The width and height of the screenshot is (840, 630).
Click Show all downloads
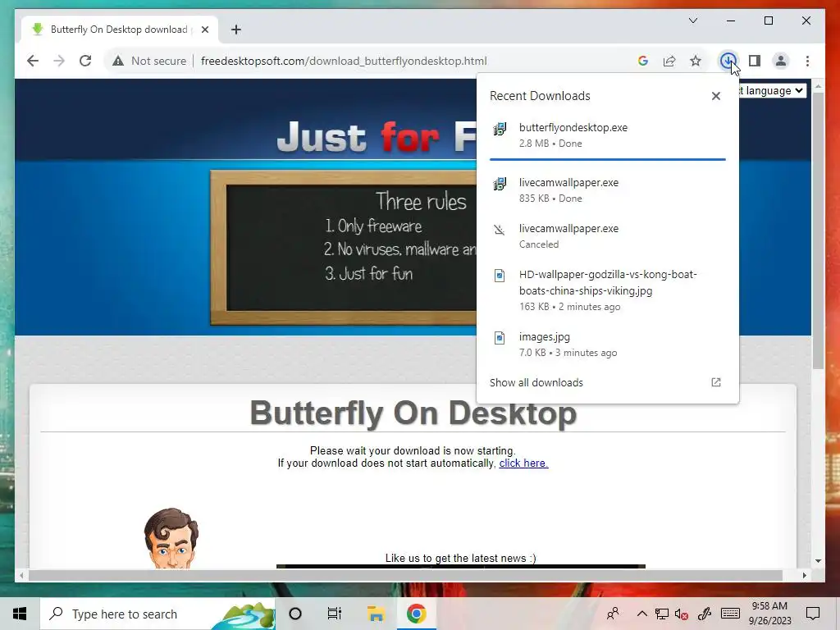(x=536, y=382)
